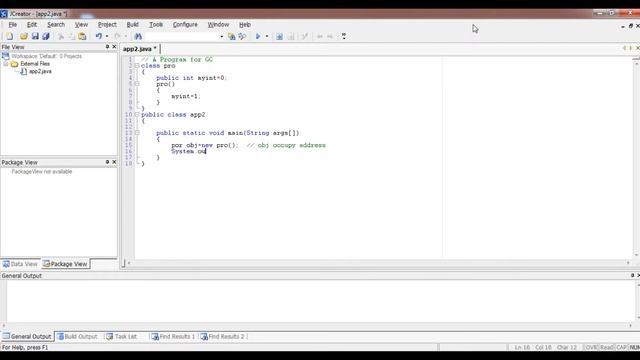This screenshot has height=360, width=640.
Task: Switch to the Find Results 1 tab
Action: click(173, 337)
